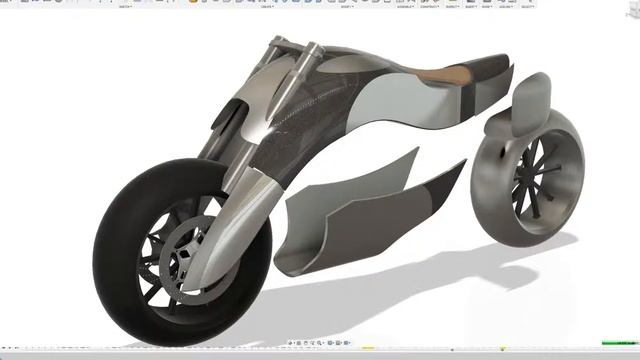
Task: Click the Look At navigation icon
Action: pyautogui.click(x=299, y=343)
